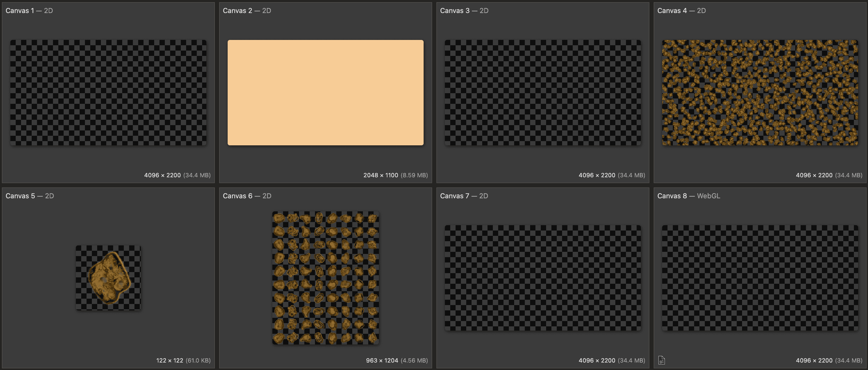868x370 pixels.
Task: Open the Canvas 5 single nugget preview
Action: click(108, 278)
